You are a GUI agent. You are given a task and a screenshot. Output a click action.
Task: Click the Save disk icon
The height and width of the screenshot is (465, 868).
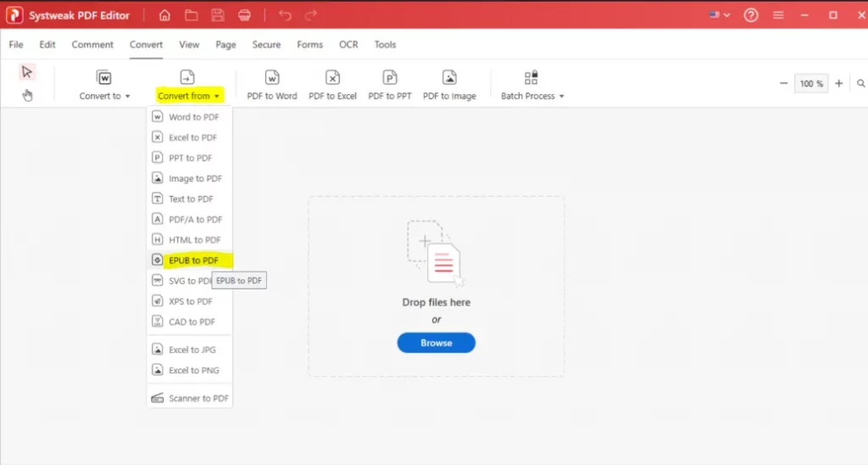[x=218, y=15]
